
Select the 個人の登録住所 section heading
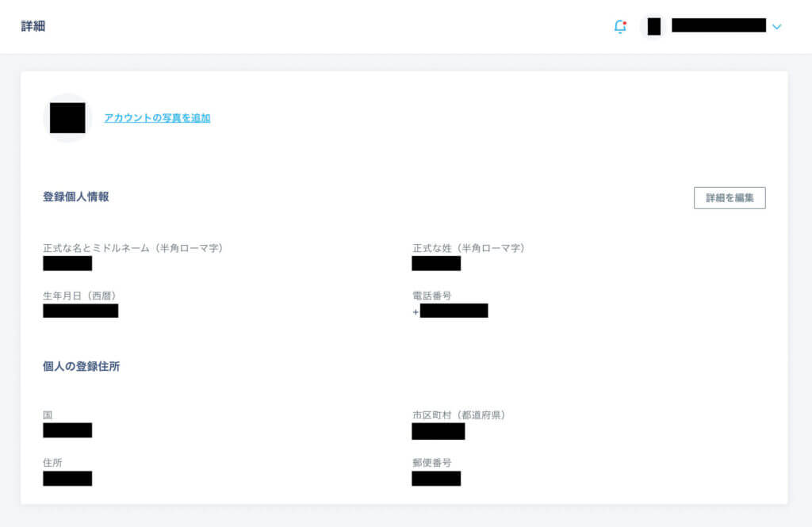click(82, 366)
